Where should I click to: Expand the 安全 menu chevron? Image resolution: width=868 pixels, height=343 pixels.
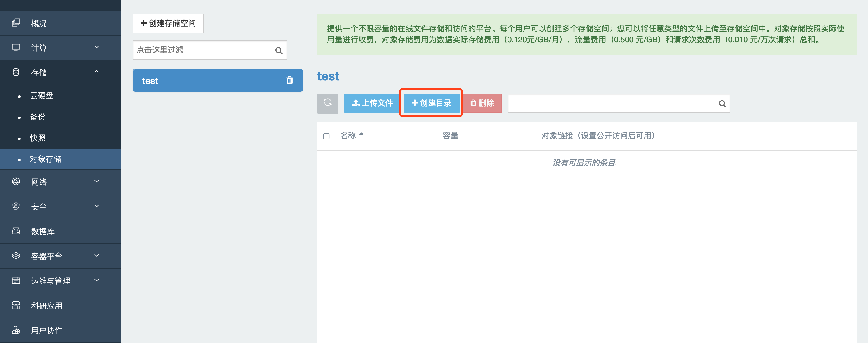tap(97, 206)
